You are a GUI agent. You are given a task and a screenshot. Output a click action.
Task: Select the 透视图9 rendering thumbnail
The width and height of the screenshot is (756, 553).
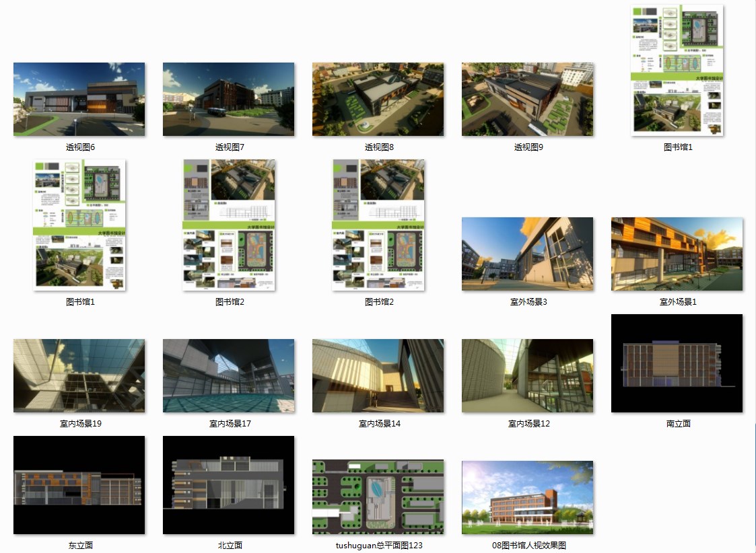(x=527, y=99)
